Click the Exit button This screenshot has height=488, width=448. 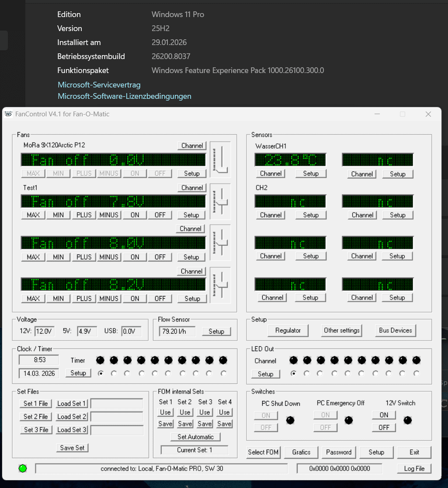point(414,452)
